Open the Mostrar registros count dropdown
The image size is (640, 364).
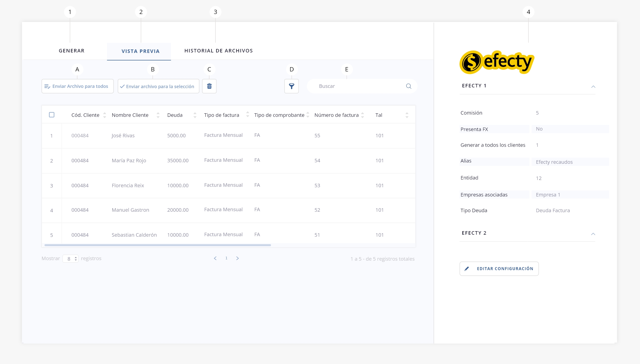click(70, 259)
